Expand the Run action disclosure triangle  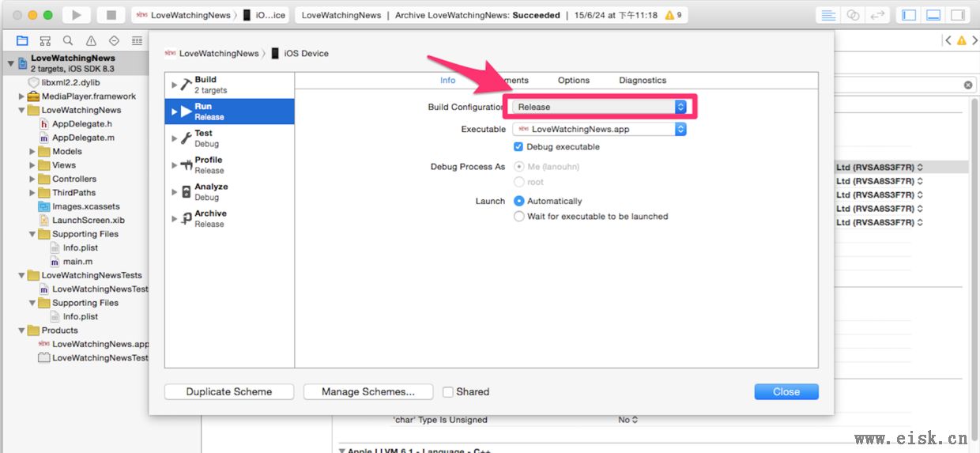pos(174,111)
